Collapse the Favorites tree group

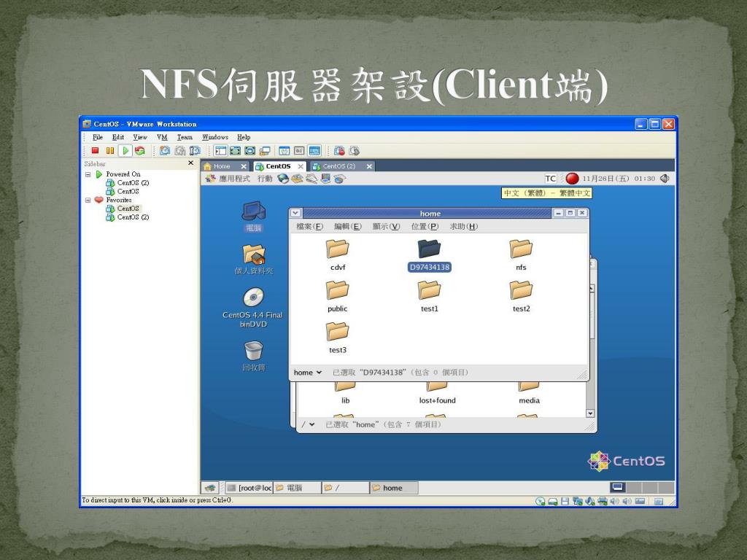88,200
